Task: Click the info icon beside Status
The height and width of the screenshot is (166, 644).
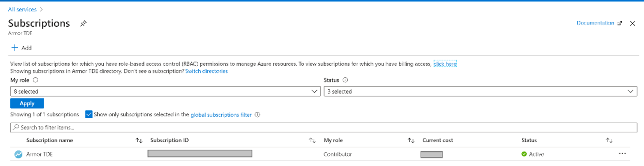Action: (x=345, y=80)
